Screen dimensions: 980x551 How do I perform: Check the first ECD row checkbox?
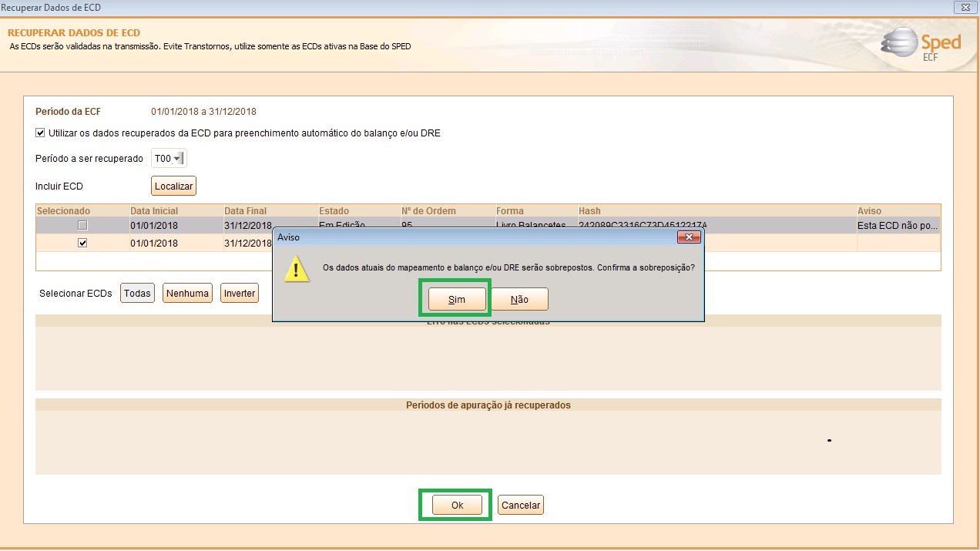coord(82,226)
